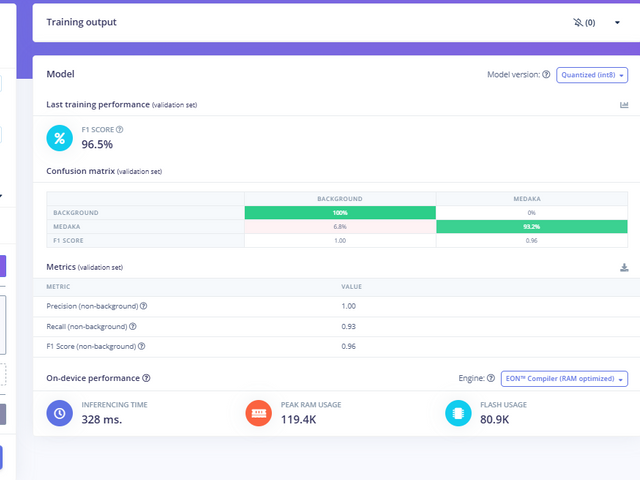Open help for Precision (non-background)
This screenshot has height=480, width=640.
tap(144, 306)
